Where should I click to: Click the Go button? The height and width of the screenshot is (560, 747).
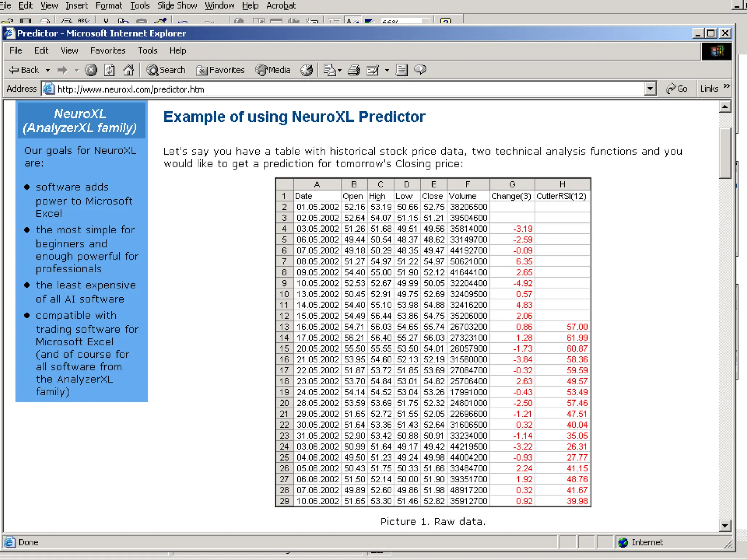(677, 89)
